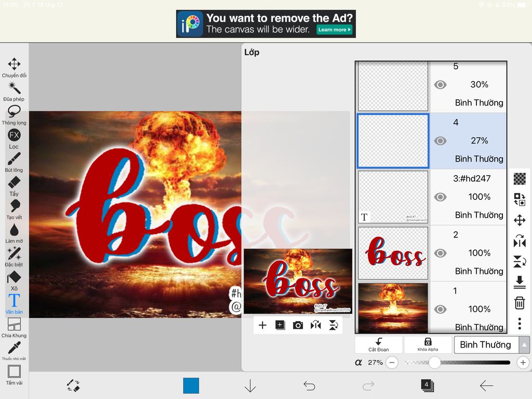Expand blend mode list with the arrow
The height and width of the screenshot is (399, 532).
point(524,345)
